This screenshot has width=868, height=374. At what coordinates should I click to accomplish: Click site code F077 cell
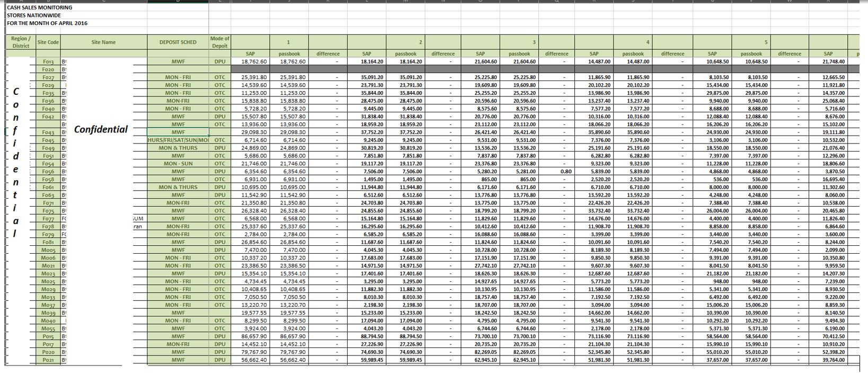coord(48,219)
